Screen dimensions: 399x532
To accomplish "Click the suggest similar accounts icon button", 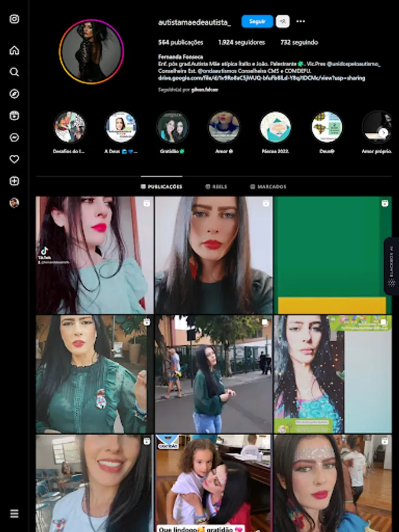I will [x=283, y=21].
